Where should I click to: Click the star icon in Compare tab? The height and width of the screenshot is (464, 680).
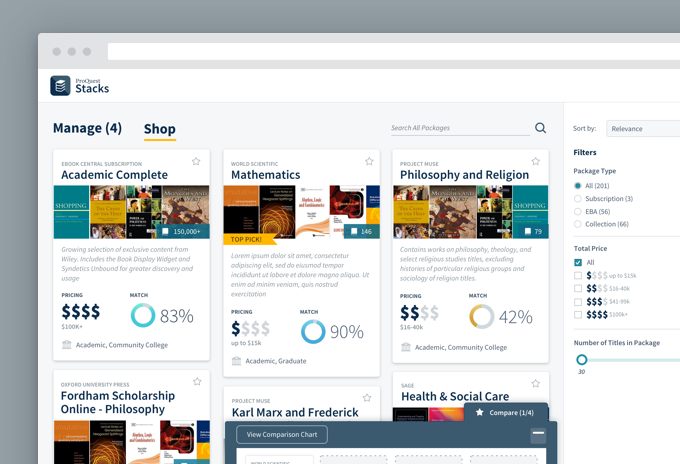(479, 412)
